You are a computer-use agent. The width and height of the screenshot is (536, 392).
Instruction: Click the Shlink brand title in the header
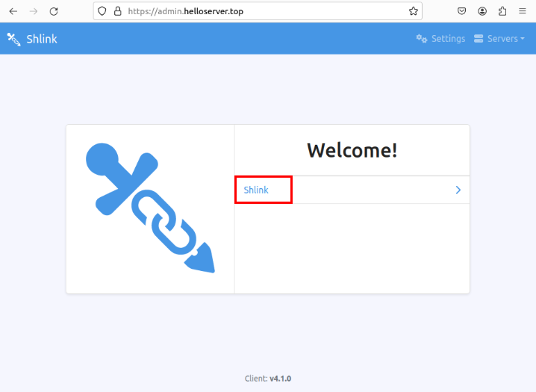pyautogui.click(x=42, y=39)
